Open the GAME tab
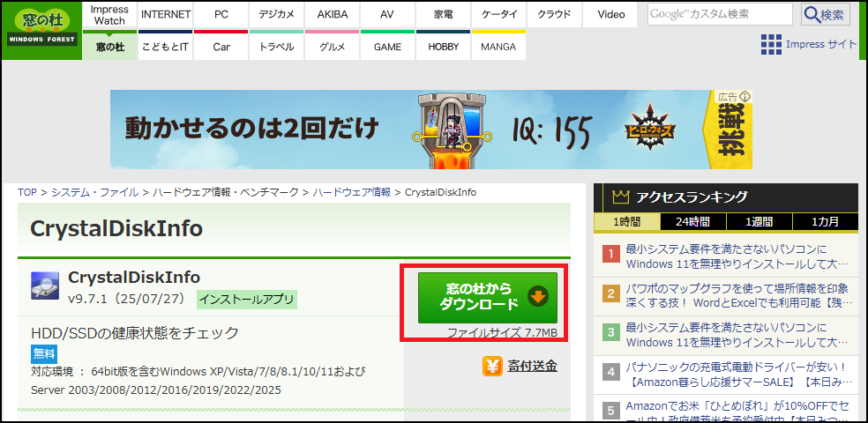This screenshot has height=423, width=868. tap(387, 46)
